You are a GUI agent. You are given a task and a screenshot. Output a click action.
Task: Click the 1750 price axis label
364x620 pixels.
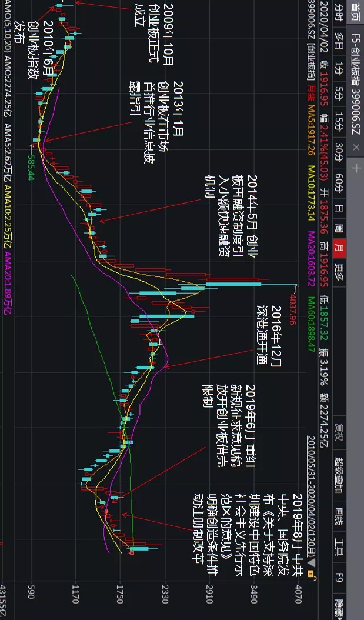121,594
